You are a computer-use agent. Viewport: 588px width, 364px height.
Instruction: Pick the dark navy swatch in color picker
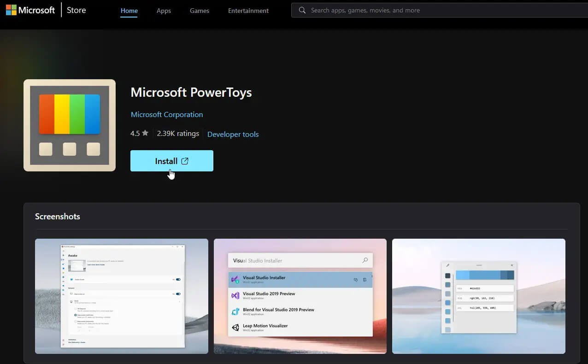tap(447, 276)
